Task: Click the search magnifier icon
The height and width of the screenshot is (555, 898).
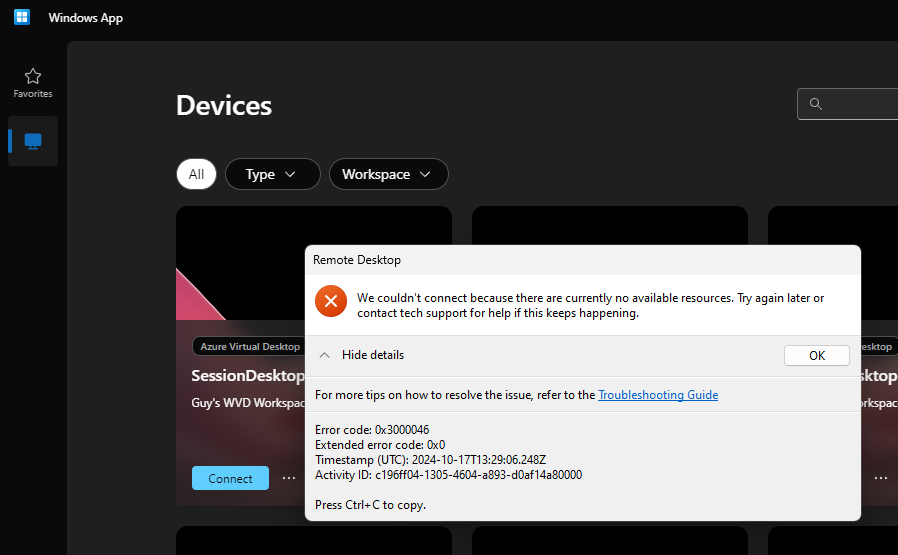Action: 816,104
